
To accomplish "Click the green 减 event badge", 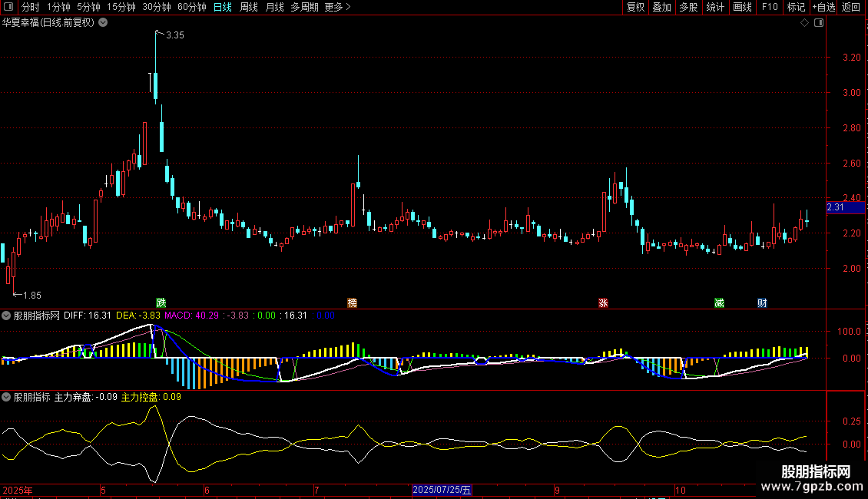I will 719,302.
